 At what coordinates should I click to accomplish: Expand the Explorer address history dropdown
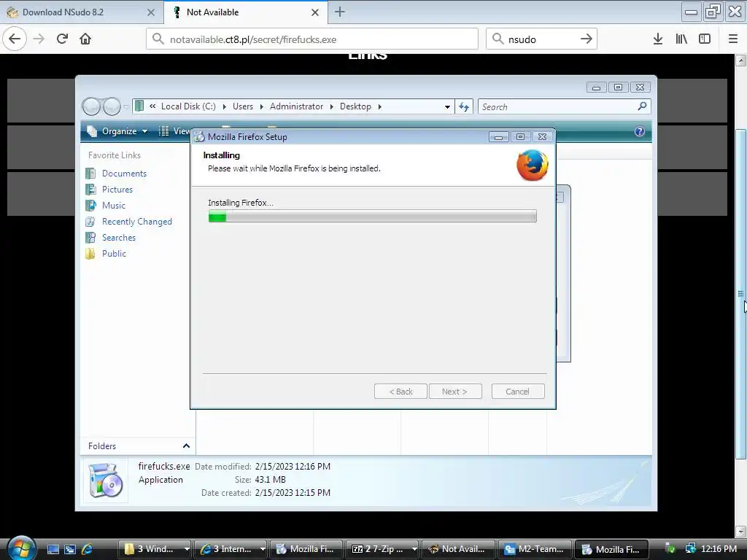coord(447,106)
